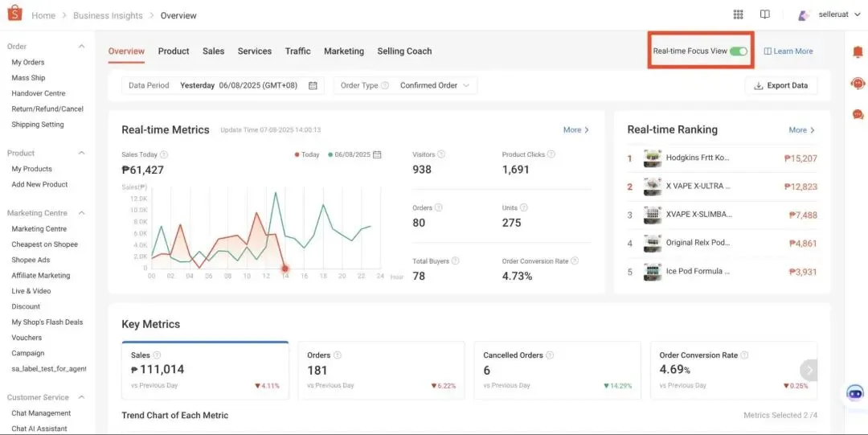Screen dimensions: 868x435
Task: Open the book guide icon in header
Action: click(764, 14)
